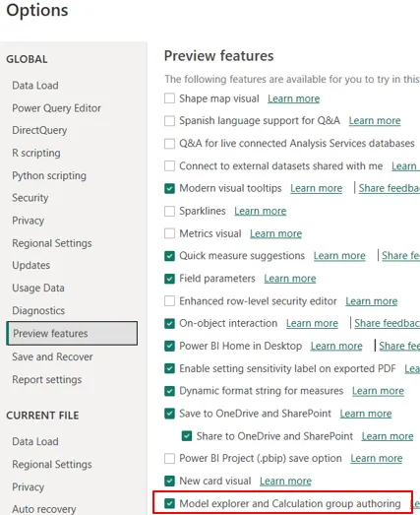Select the Updates section
This screenshot has height=515, width=420.
(x=31, y=266)
